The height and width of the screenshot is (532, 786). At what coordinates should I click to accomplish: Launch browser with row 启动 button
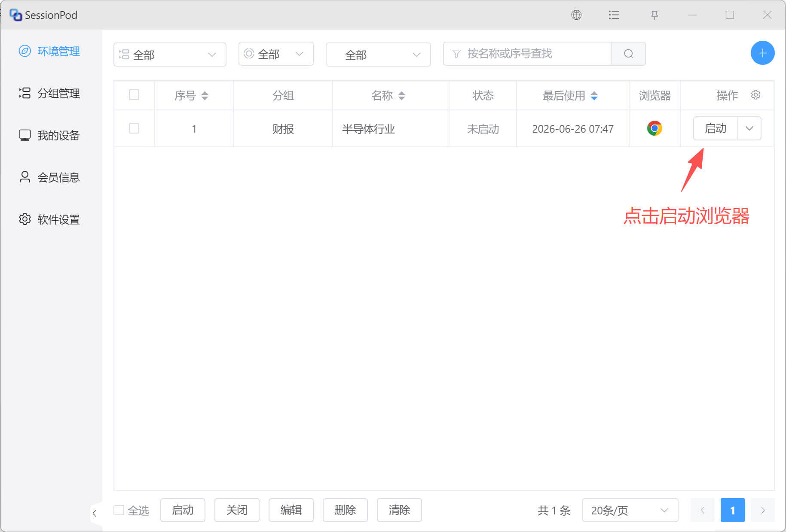(716, 128)
